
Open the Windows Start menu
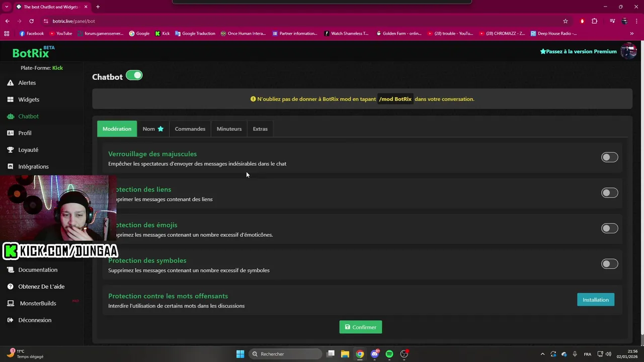[240, 354]
